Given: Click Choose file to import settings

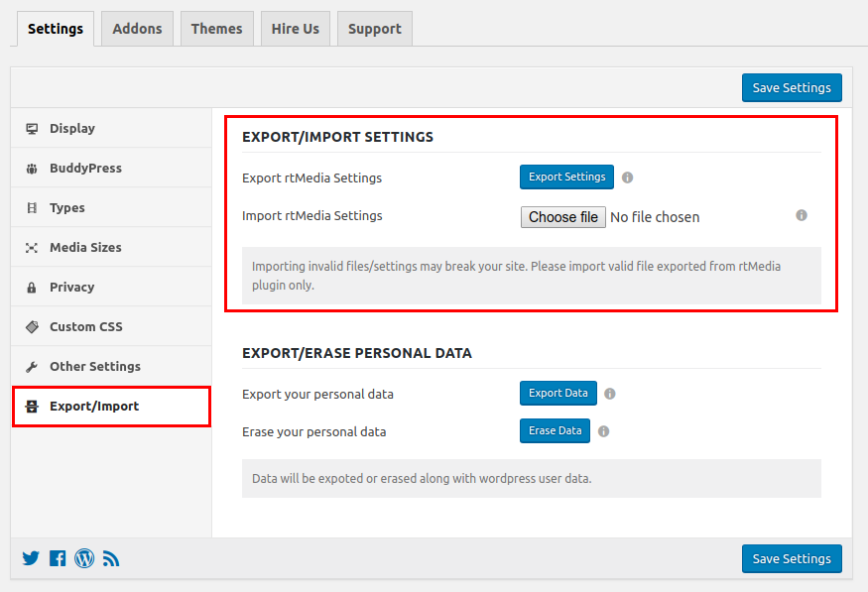Looking at the screenshot, I should [562, 216].
